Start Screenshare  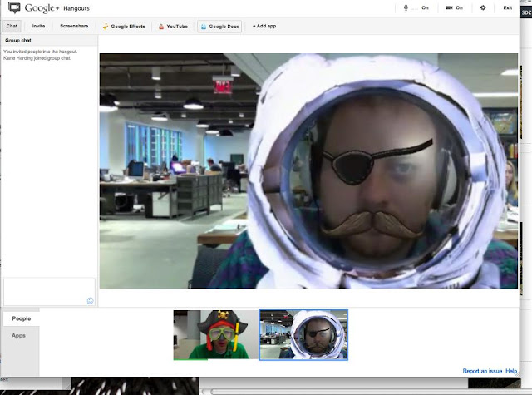click(x=74, y=26)
